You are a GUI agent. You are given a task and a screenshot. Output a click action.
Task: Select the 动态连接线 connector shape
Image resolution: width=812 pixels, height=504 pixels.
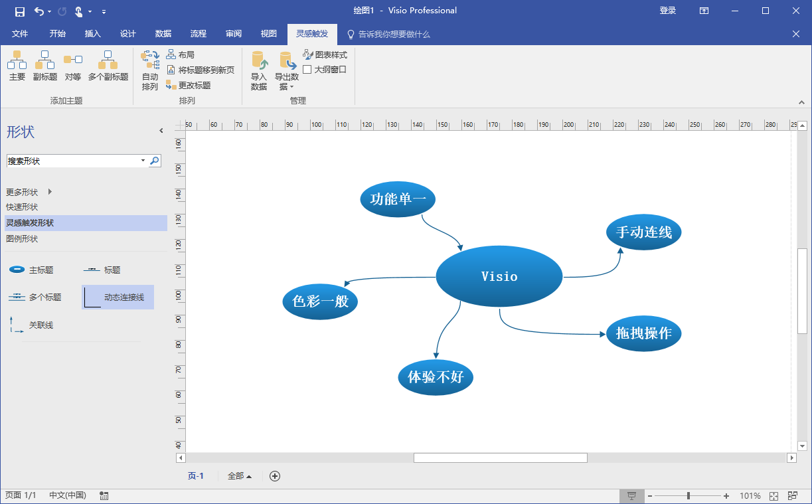pos(118,297)
